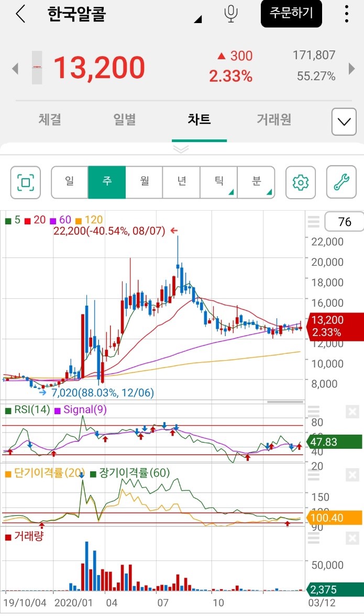Close the RSI indicator panel

pos(352,412)
